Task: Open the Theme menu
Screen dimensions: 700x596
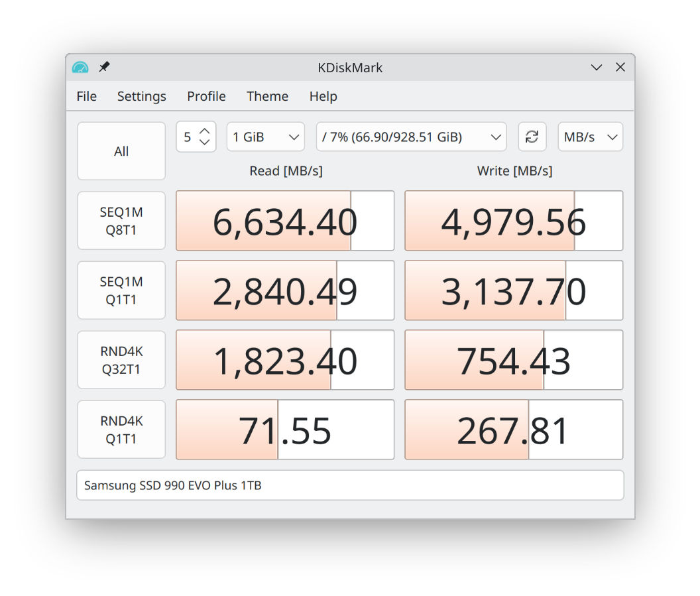Action: tap(267, 96)
